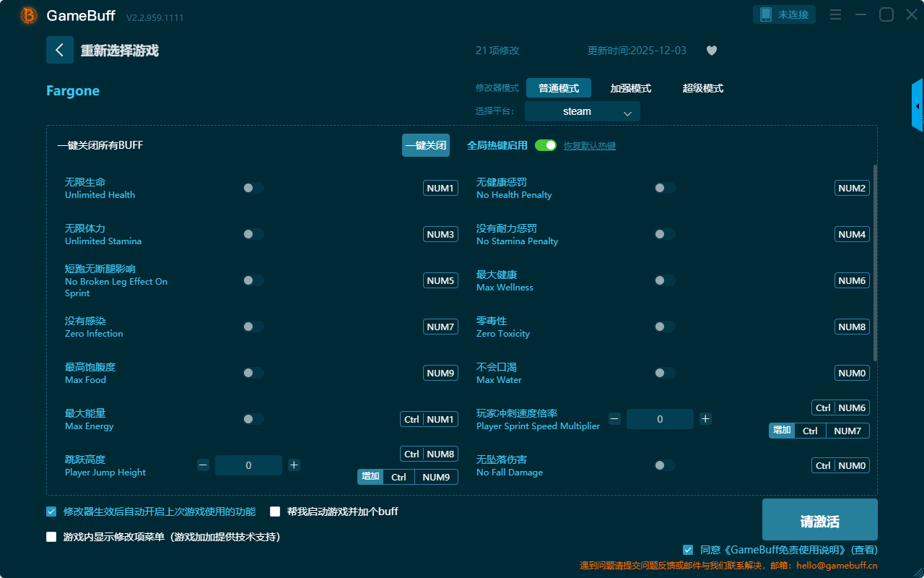
Task: Click the 一键关闭 button
Action: pos(426,145)
